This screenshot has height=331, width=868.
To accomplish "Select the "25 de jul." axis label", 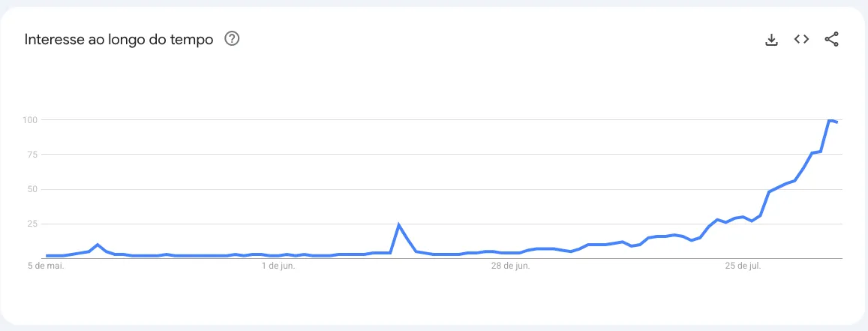I will 743,266.
